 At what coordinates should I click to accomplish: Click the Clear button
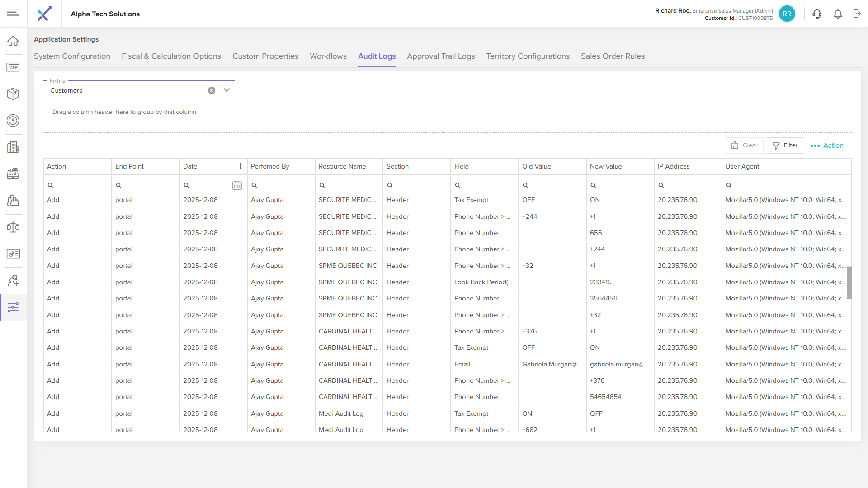click(x=744, y=145)
